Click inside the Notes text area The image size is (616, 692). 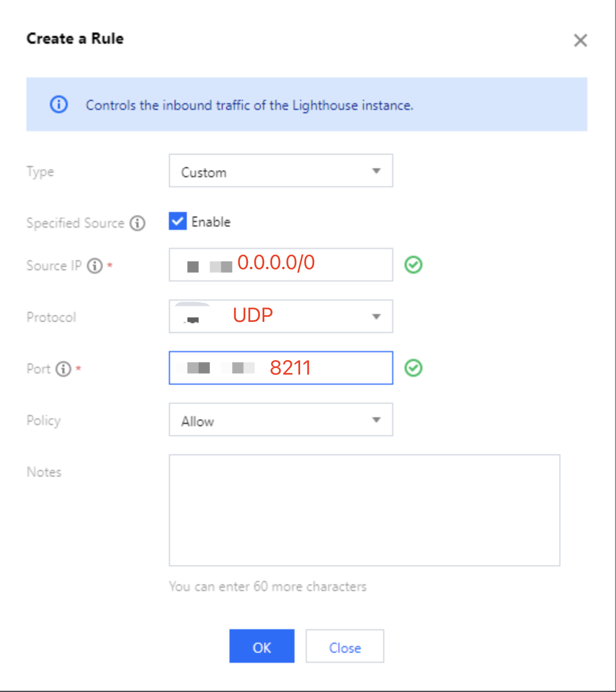[x=365, y=510]
